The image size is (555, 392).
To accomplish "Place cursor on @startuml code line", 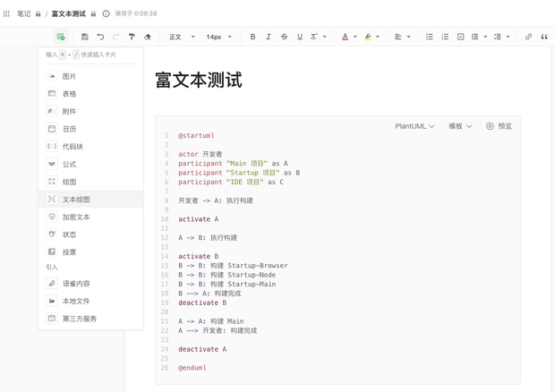I will coord(196,135).
